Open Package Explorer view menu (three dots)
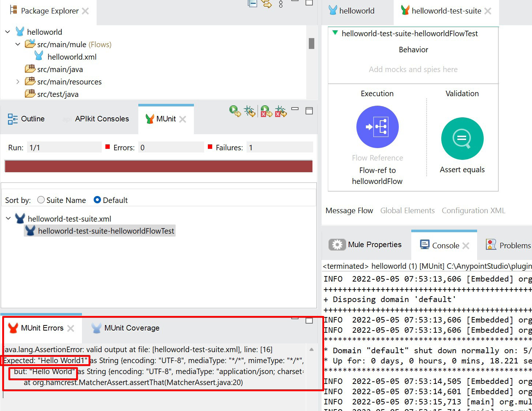Image resolution: width=532 pixels, height=411 pixels. (281, 4)
